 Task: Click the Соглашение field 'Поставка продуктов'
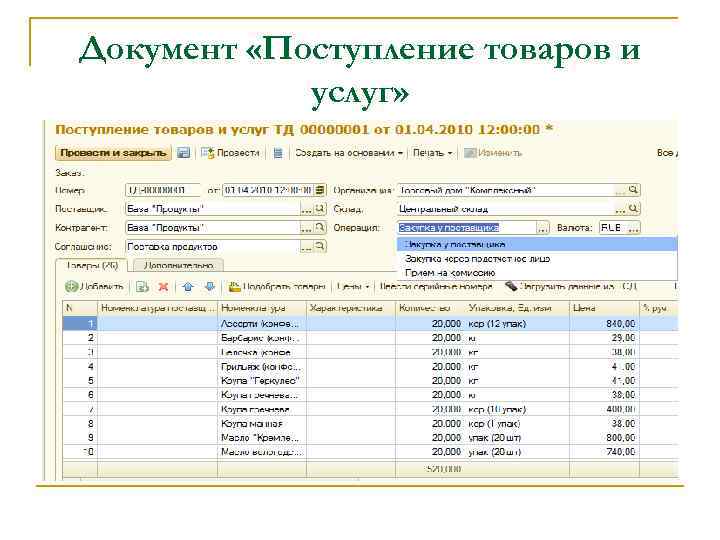point(213,247)
